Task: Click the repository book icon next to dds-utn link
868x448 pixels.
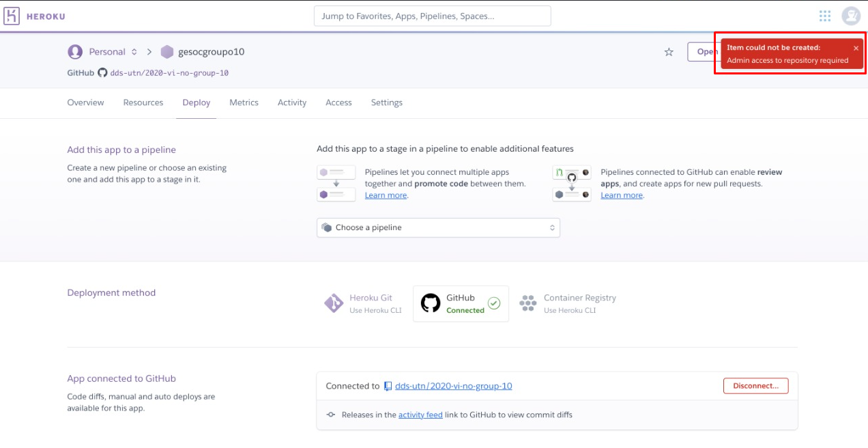Action: point(388,386)
